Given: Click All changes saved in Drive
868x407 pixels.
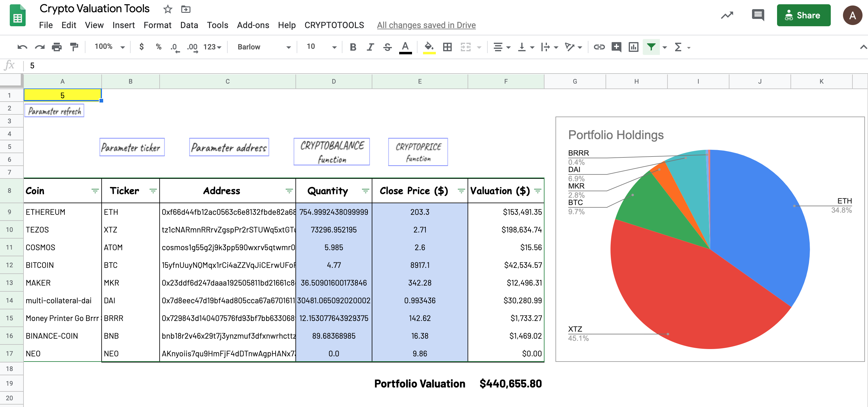Looking at the screenshot, I should pyautogui.click(x=426, y=25).
